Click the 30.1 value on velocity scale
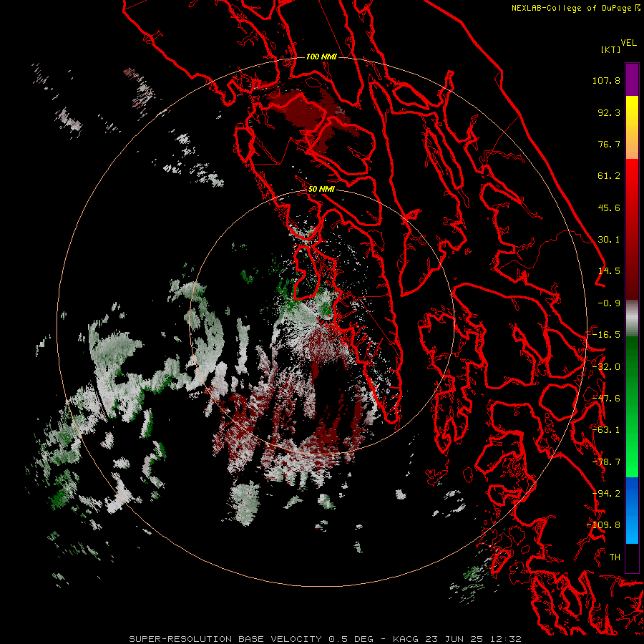 click(x=609, y=240)
